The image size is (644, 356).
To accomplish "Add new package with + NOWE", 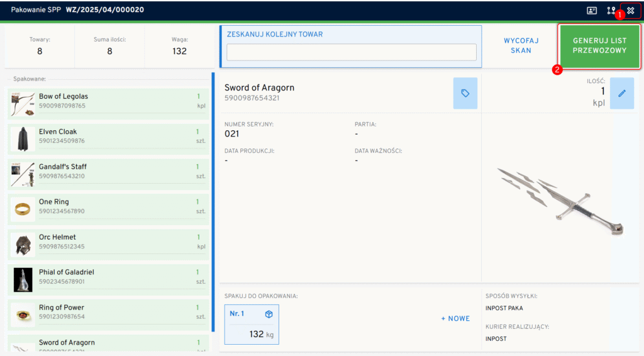I will tap(455, 319).
